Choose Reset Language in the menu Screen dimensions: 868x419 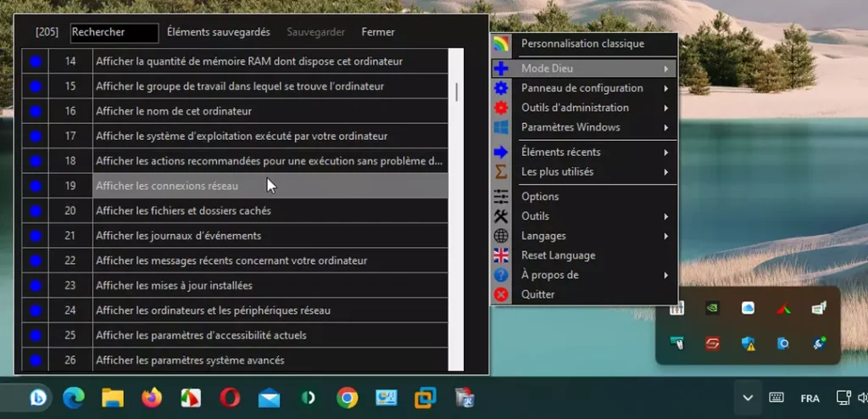point(584,255)
